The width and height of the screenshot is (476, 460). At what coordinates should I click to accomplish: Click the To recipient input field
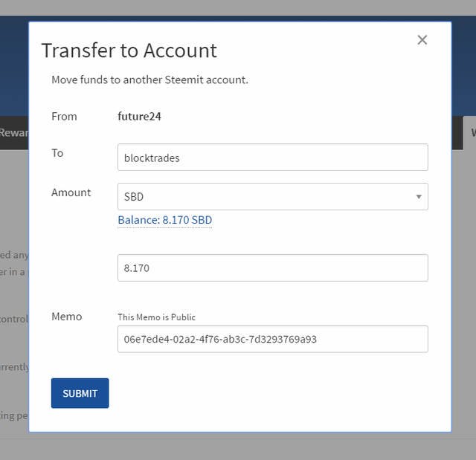pos(273,158)
